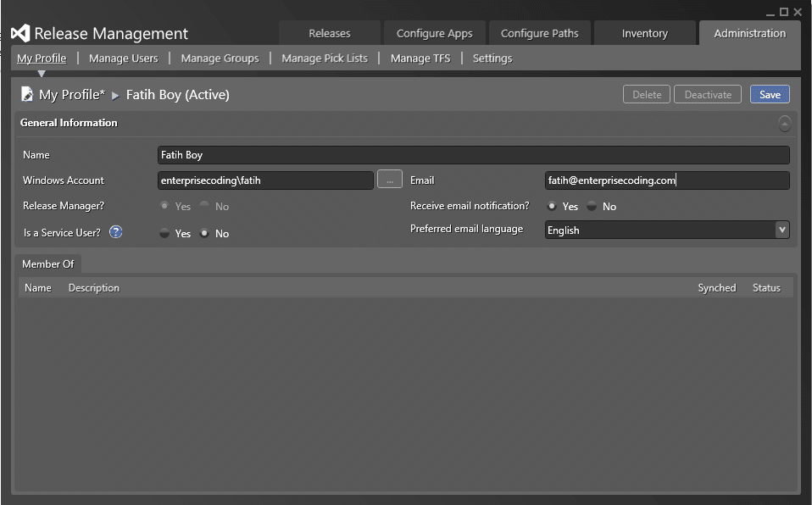This screenshot has height=505, width=812.
Task: Go to Manage Groups
Action: pyautogui.click(x=220, y=58)
